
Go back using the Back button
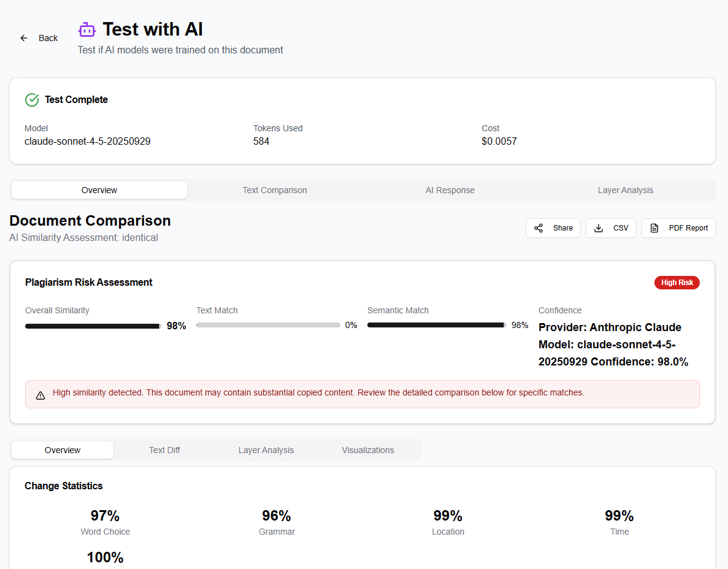pos(39,38)
